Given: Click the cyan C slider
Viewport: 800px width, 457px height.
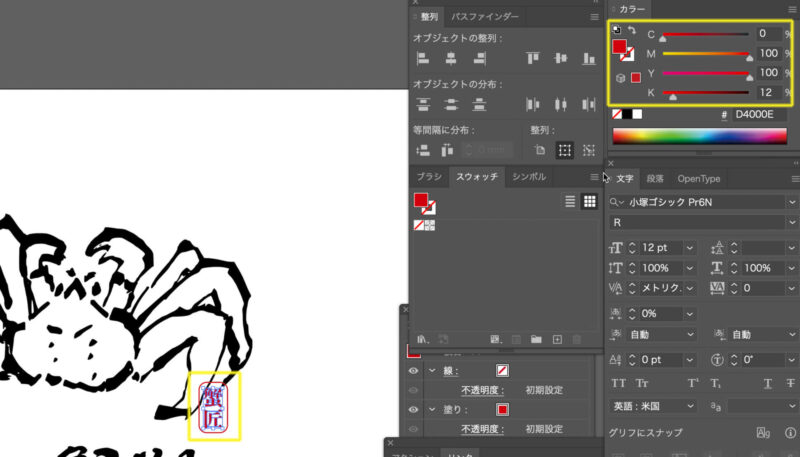Looking at the screenshot, I should tap(706, 34).
